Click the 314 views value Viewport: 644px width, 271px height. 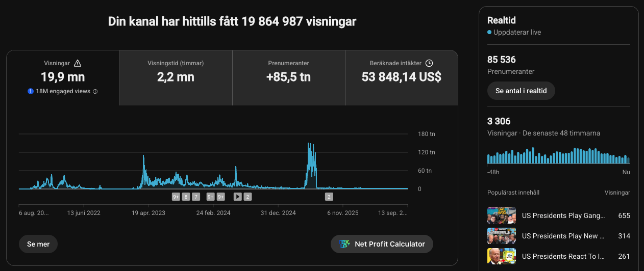pos(624,236)
